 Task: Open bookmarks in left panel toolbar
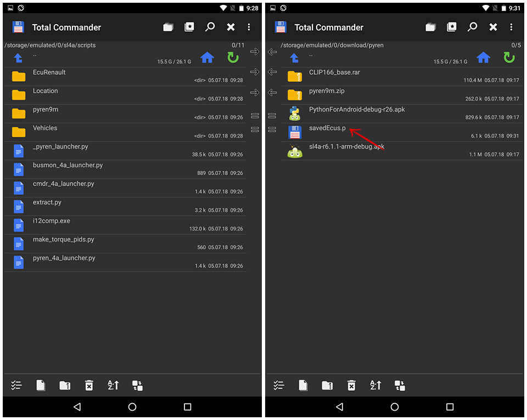tap(189, 27)
